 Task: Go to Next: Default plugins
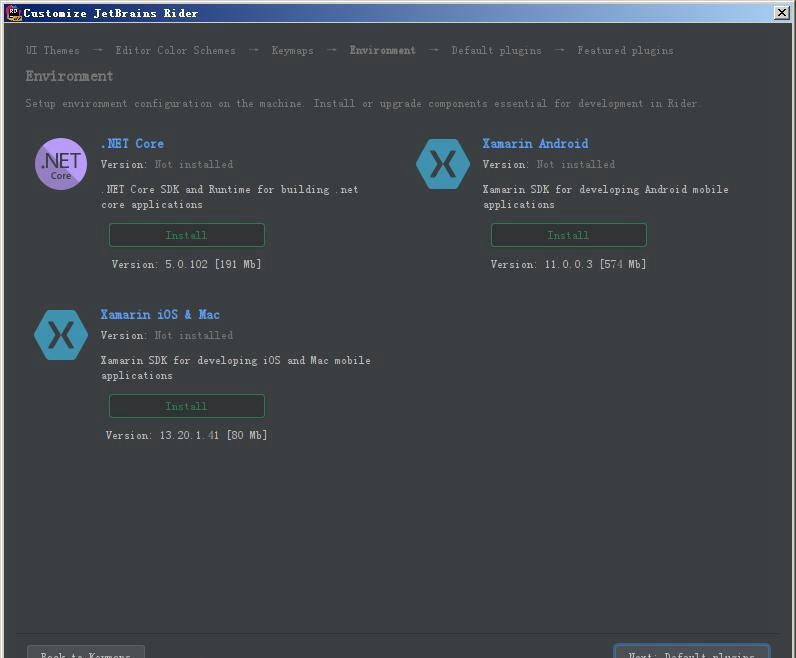coord(691,652)
